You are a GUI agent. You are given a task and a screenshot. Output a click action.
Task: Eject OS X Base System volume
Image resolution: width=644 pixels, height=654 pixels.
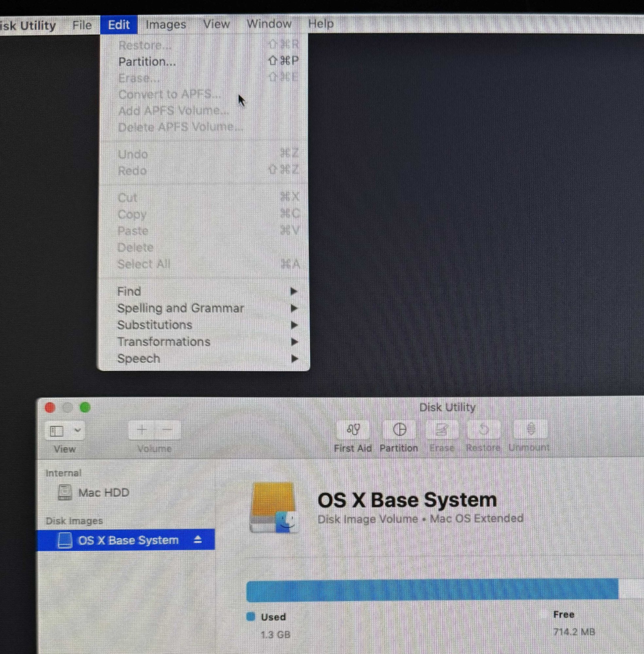point(198,540)
